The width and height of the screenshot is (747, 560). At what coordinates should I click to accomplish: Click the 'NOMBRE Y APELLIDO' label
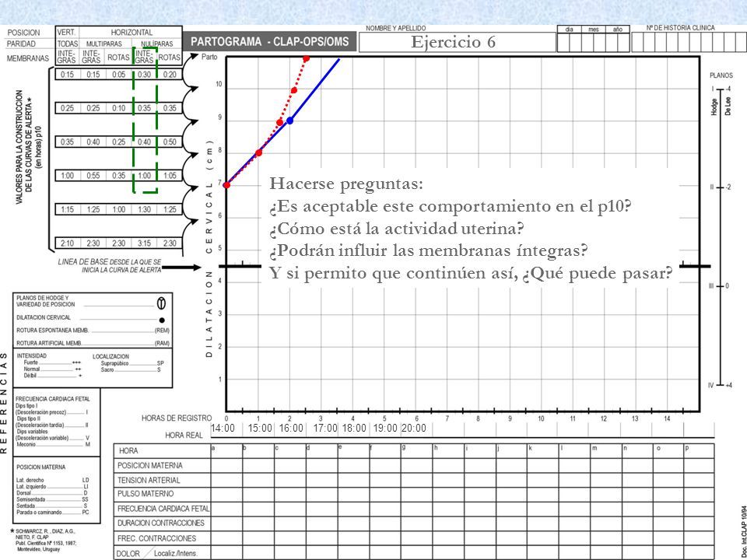click(x=396, y=29)
